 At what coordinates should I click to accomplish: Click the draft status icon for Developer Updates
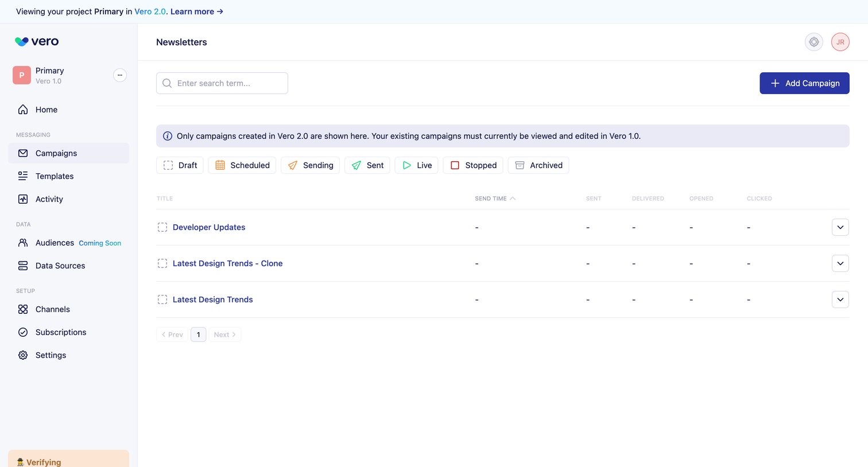pos(162,227)
